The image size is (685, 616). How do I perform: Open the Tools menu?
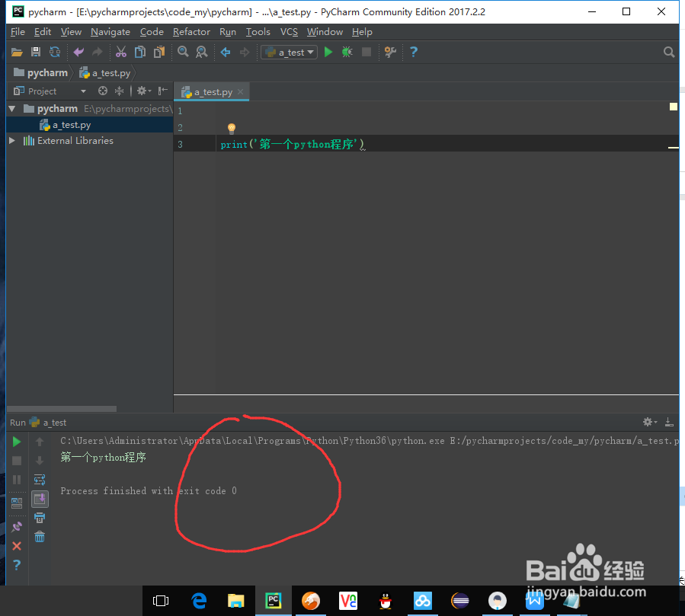[258, 32]
